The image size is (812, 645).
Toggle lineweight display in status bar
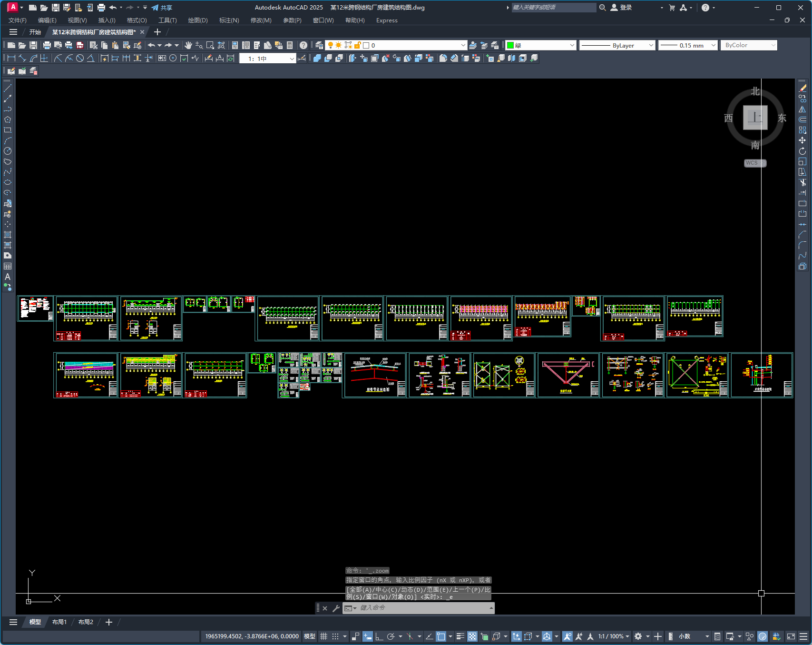tap(460, 636)
